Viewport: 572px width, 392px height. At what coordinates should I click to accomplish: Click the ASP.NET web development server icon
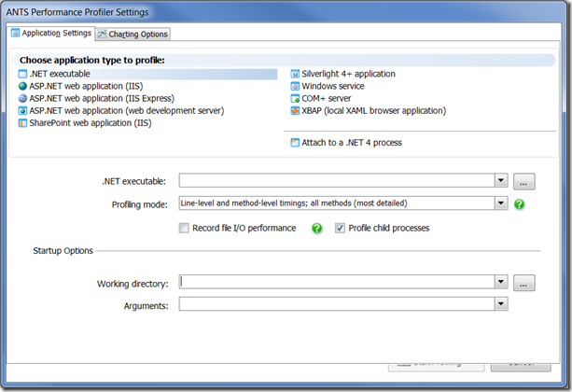coord(22,110)
